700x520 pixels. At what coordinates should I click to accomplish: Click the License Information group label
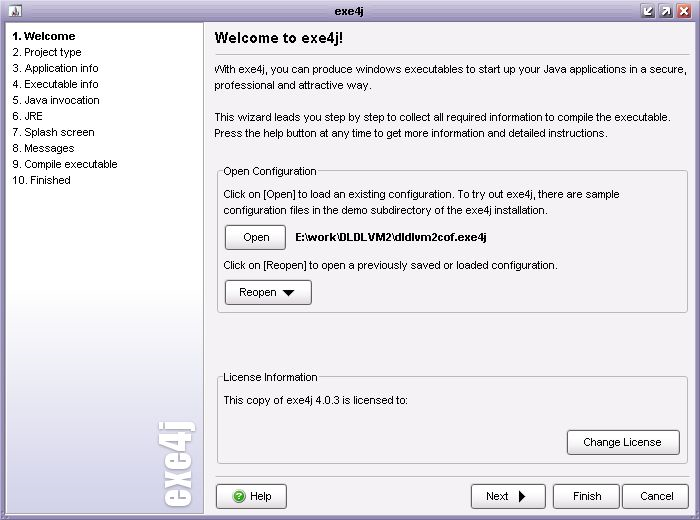click(270, 377)
